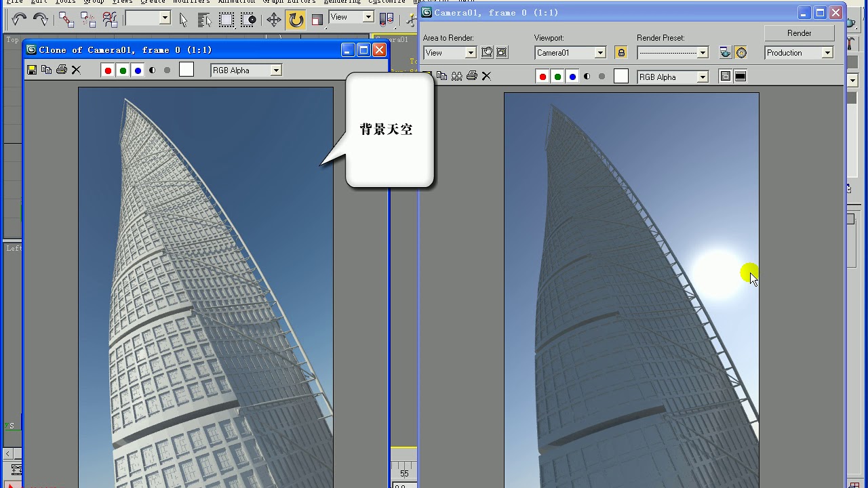The height and width of the screenshot is (488, 868).
Task: Clear image in Clone of Camera01 window
Action: [76, 70]
